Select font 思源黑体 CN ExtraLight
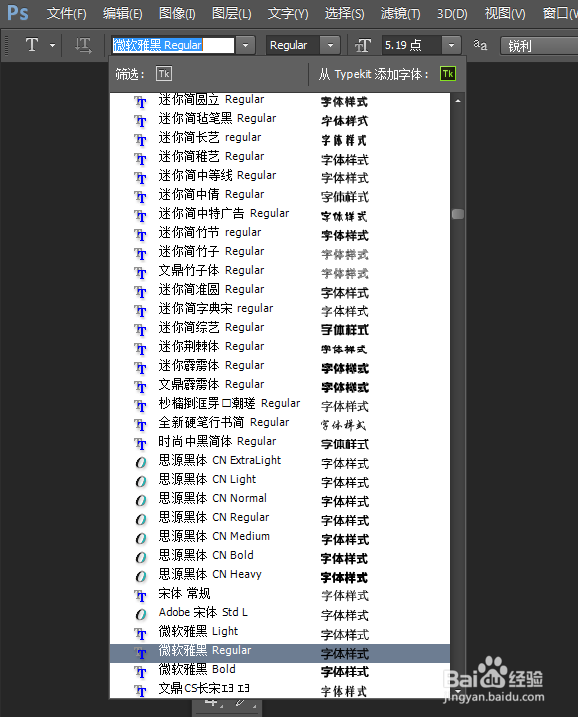This screenshot has height=717, width=578. pyautogui.click(x=280, y=460)
